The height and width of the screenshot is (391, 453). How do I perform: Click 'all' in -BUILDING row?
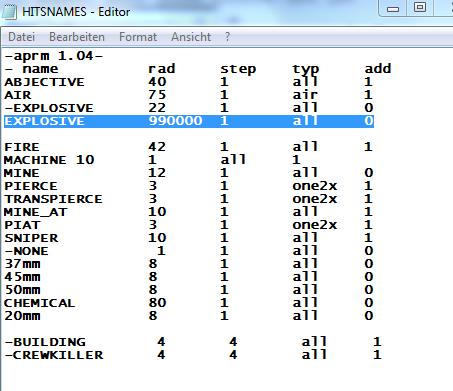tap(314, 342)
